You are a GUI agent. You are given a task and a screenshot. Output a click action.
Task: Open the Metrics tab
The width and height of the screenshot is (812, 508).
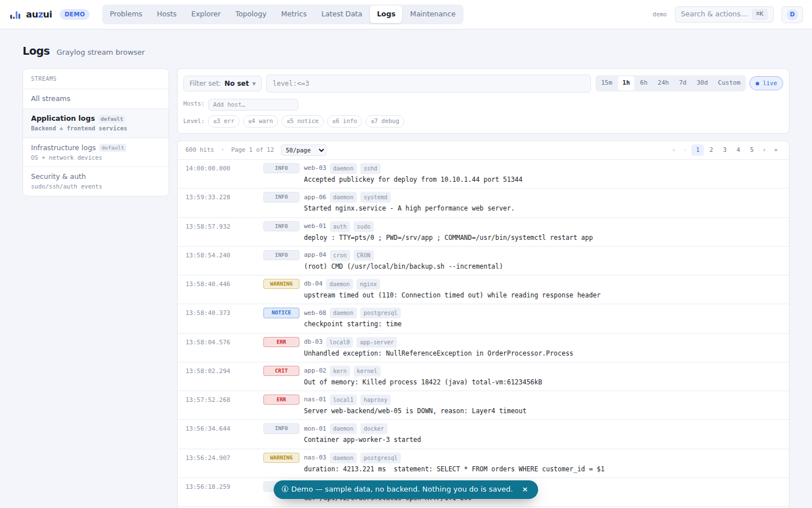point(294,14)
